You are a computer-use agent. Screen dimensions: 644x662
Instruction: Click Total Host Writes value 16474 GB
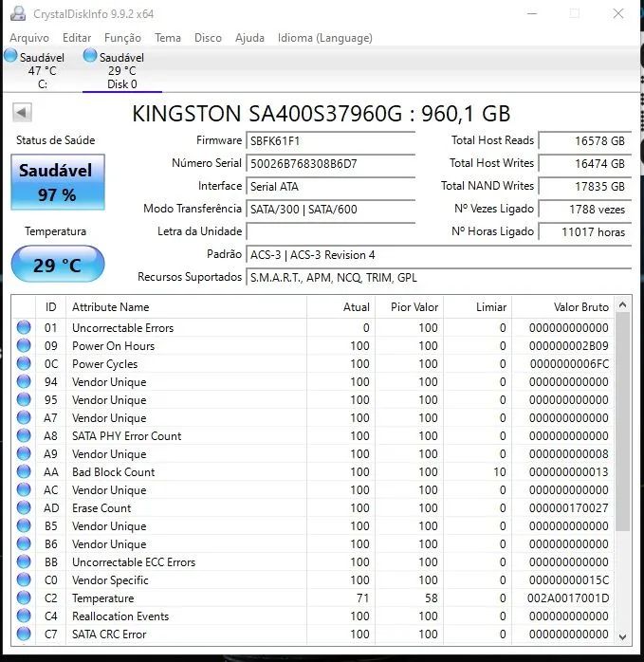click(585, 164)
